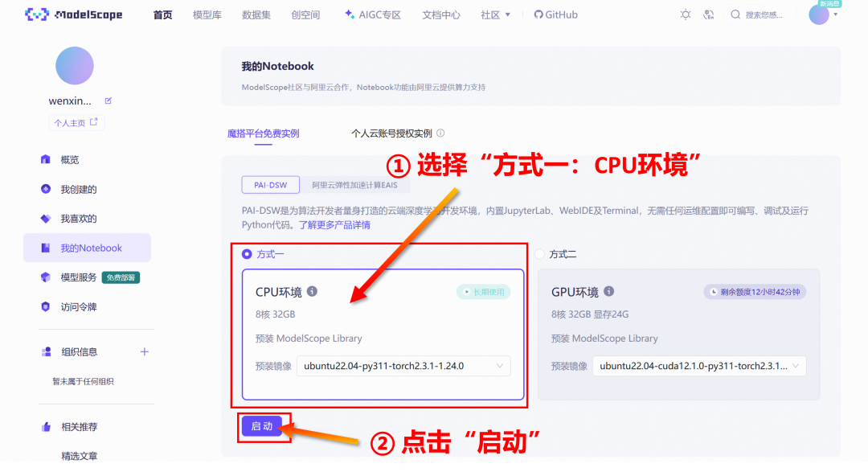The width and height of the screenshot is (868, 472).
Task: Switch to 魔搭平台免费实例 tab
Action: [x=263, y=133]
